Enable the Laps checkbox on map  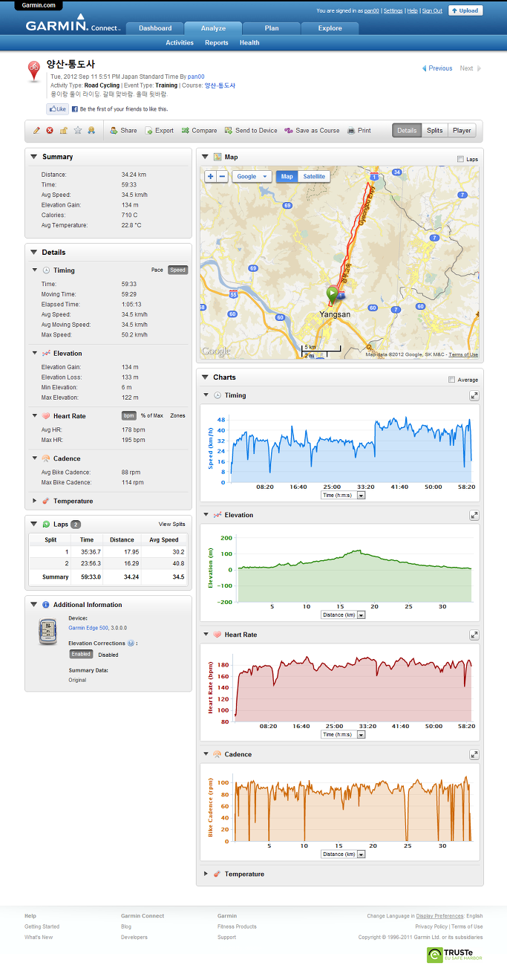460,159
